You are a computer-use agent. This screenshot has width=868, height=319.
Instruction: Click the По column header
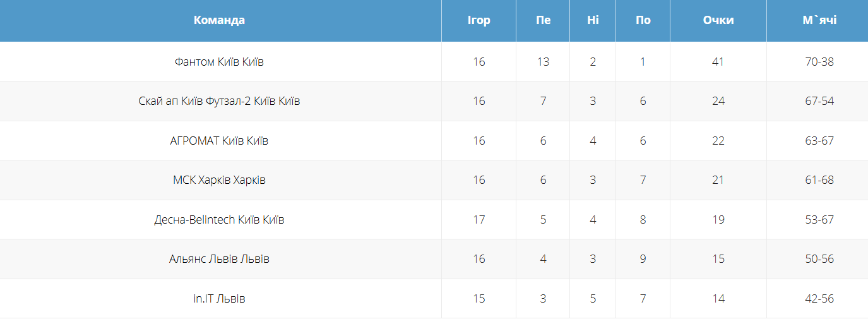click(x=643, y=20)
